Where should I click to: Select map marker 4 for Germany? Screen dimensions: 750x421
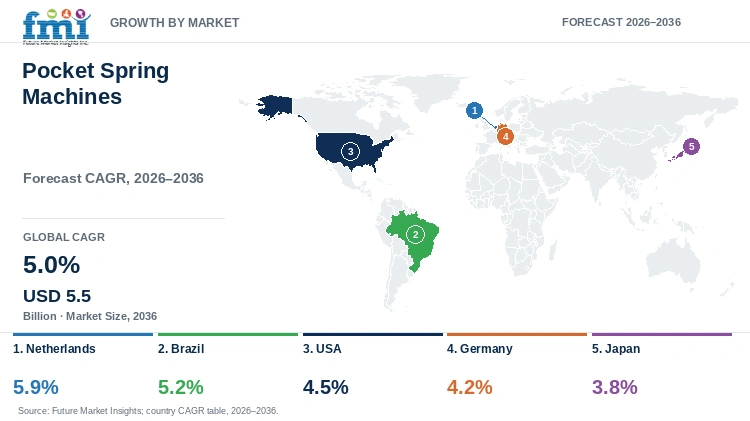(505, 136)
